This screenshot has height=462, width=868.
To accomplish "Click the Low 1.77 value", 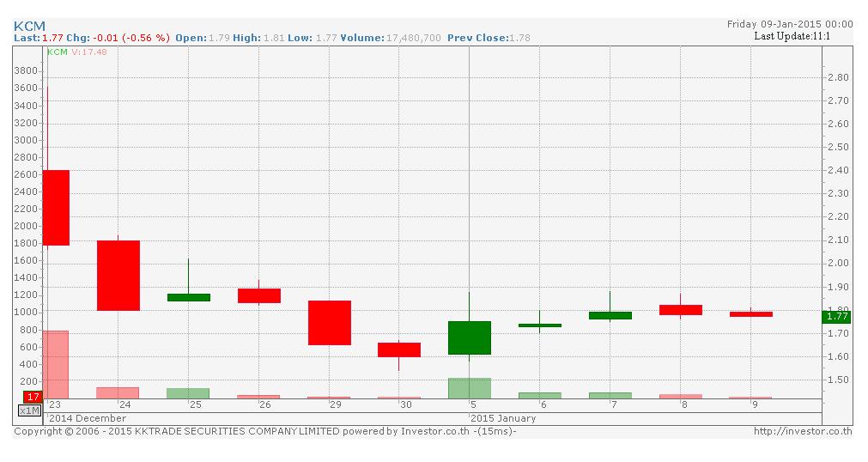I will pyautogui.click(x=326, y=38).
